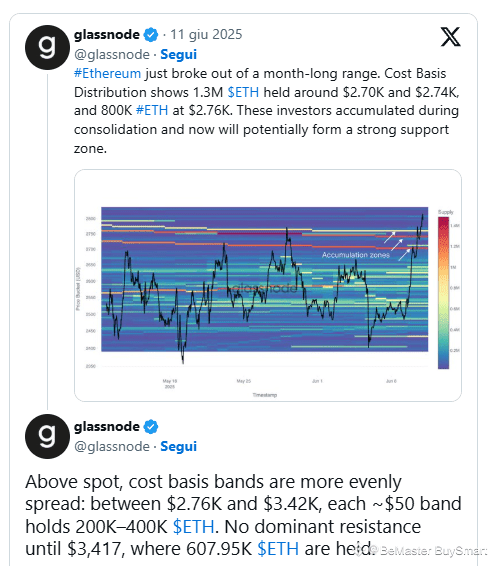The image size is (495, 566).
Task: Click Segui link in first tweet
Action: [178, 55]
